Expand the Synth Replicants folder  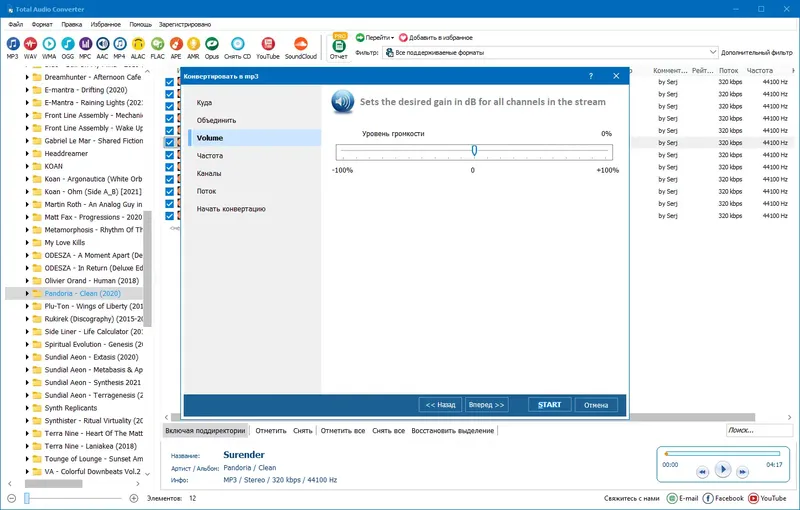[27, 408]
